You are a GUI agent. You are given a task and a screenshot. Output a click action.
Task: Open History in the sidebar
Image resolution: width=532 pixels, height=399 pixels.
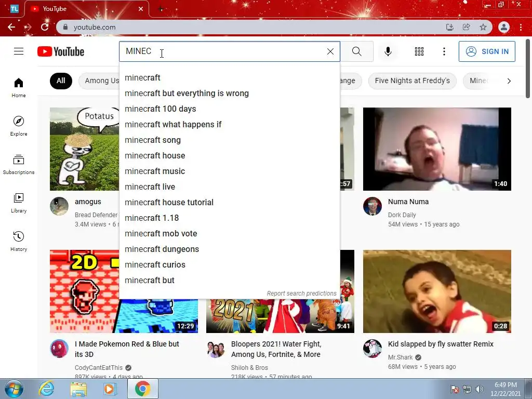(x=19, y=241)
